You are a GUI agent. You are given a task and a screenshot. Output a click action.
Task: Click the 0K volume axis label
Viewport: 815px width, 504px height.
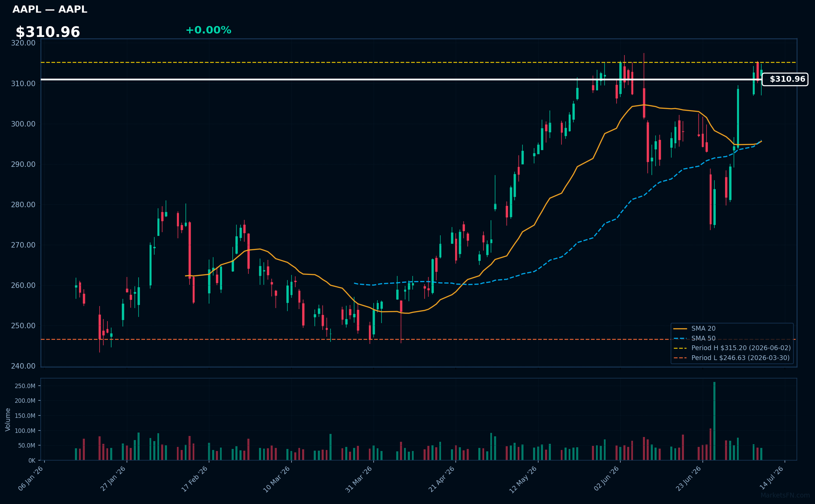(32, 461)
